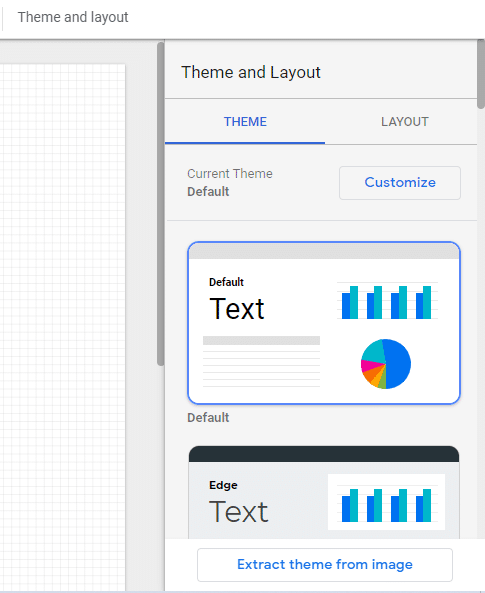485x593 pixels.
Task: Click the table preview in Default theme card
Action: [261, 362]
